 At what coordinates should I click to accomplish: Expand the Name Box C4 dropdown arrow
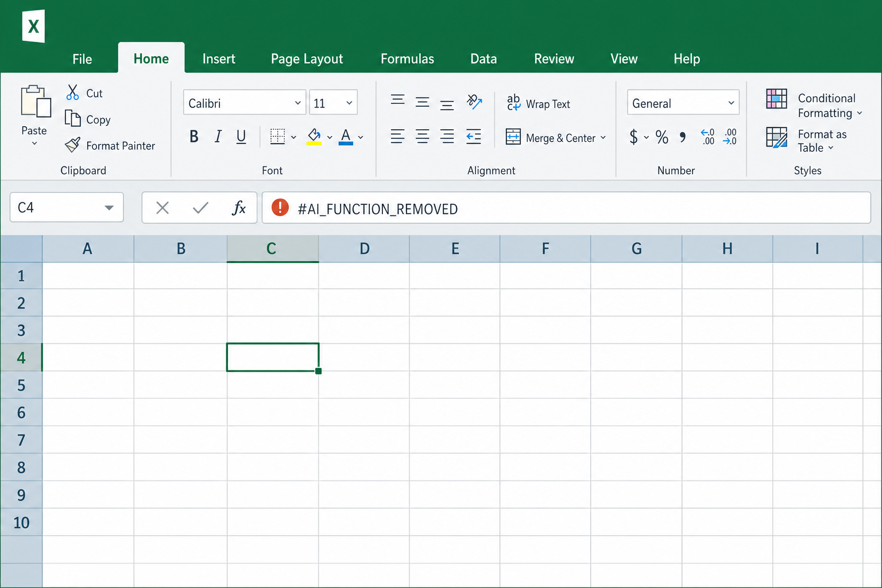coord(109,207)
